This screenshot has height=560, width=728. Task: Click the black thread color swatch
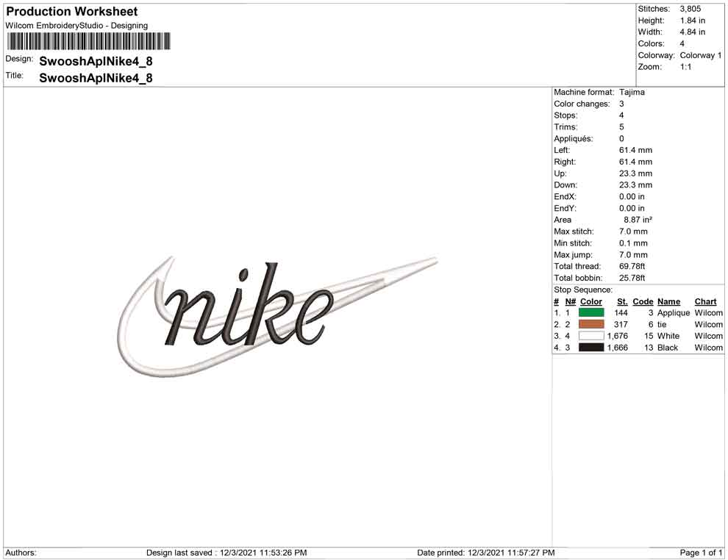coord(591,348)
